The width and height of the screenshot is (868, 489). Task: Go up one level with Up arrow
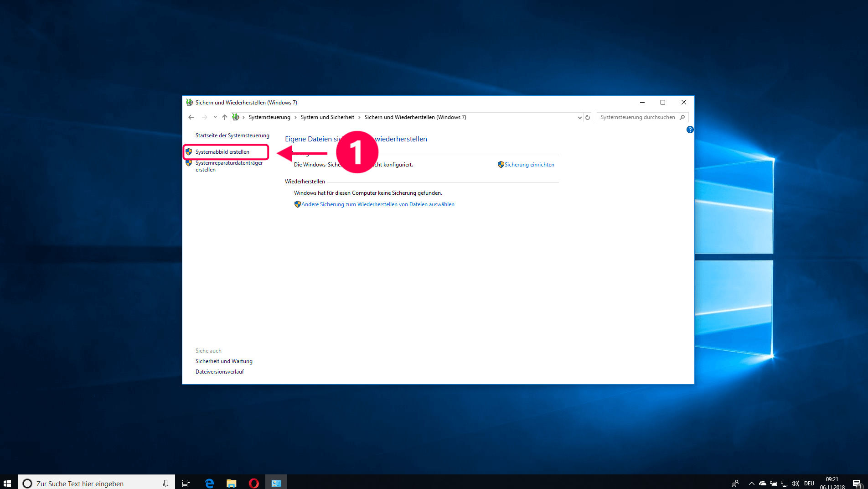225,117
